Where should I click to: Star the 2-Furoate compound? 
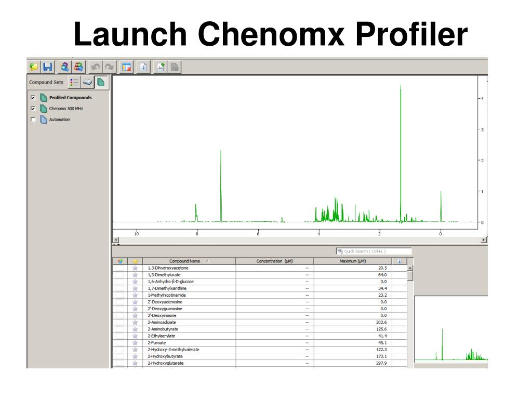(135, 343)
